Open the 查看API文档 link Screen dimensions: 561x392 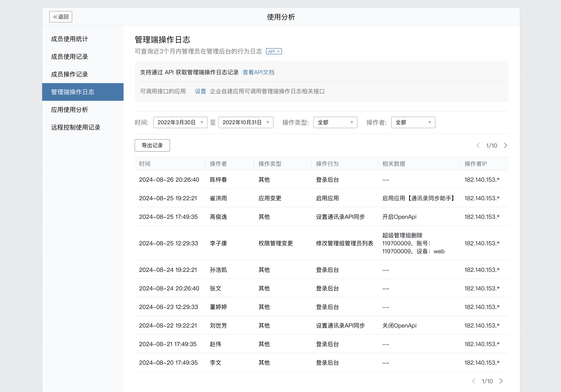point(258,72)
